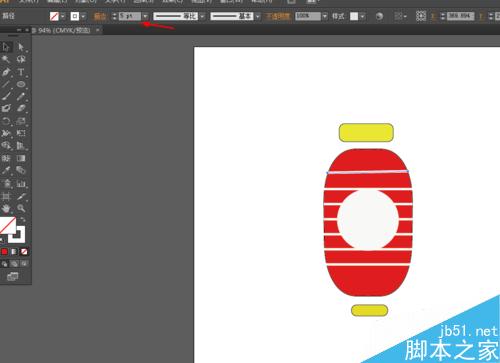Select Draw Behind mode in toolbox
This screenshot has height=363, width=500.
point(14,264)
